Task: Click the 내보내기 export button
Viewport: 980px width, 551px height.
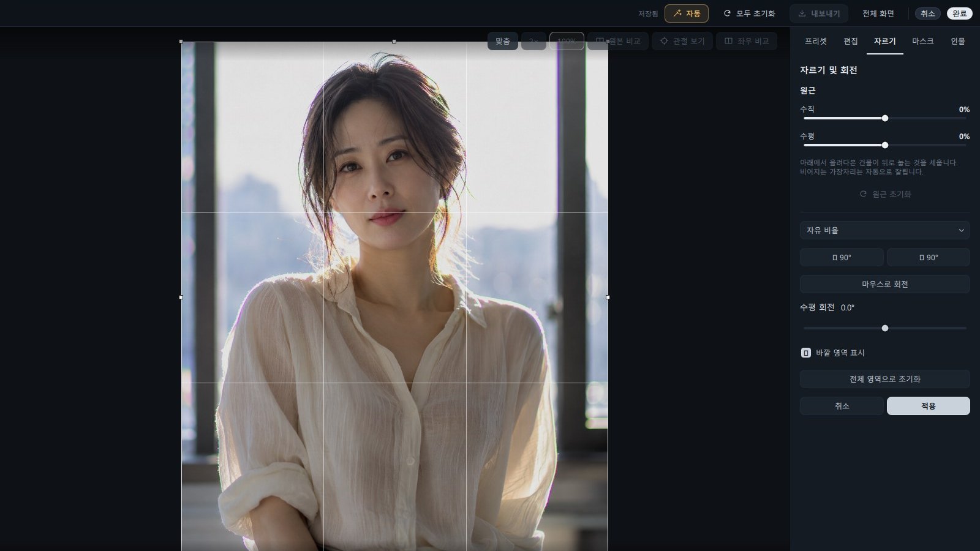Action: tap(819, 13)
